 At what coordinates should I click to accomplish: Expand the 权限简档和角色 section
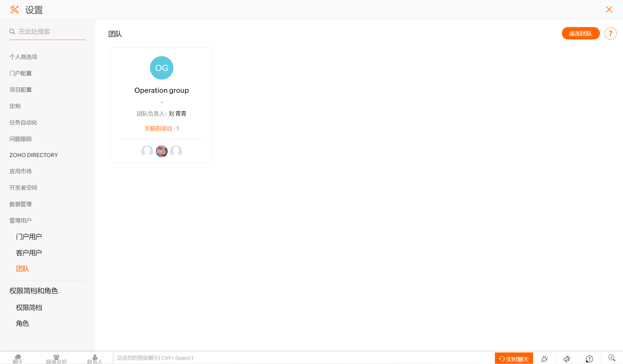coord(34,291)
